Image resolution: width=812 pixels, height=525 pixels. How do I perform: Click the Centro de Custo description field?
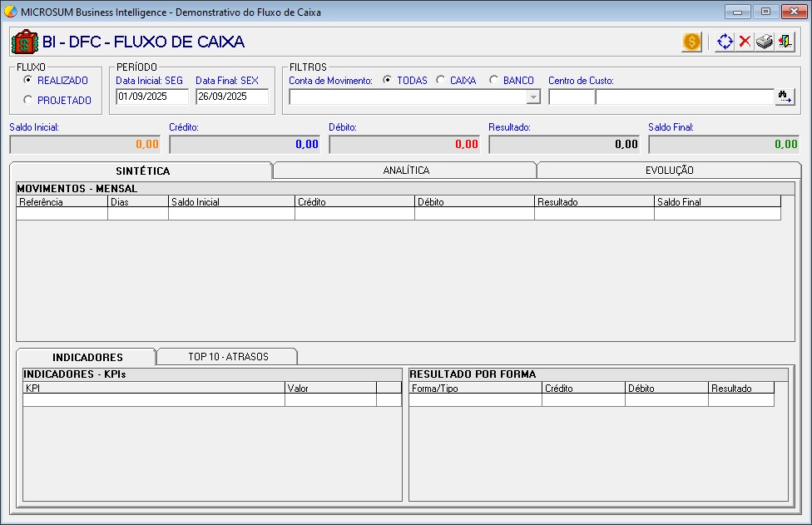pyautogui.click(x=685, y=97)
